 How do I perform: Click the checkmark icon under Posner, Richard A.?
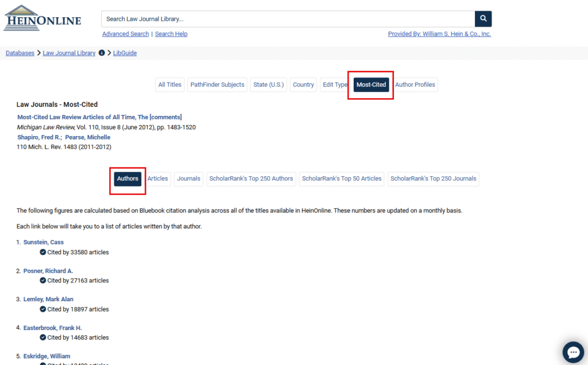(x=43, y=281)
